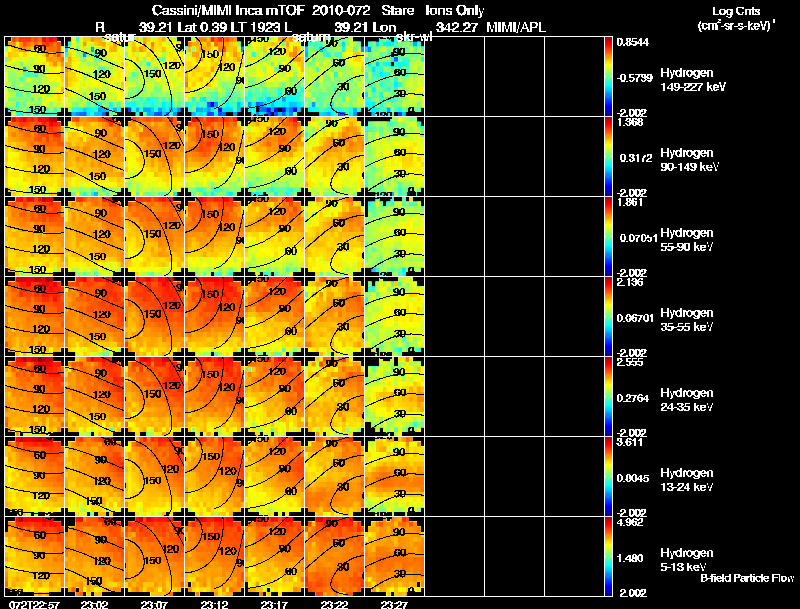Viewport: 800px width, 609px height.
Task: Click the colorbar maximum value '0.8544'
Action: (633, 42)
